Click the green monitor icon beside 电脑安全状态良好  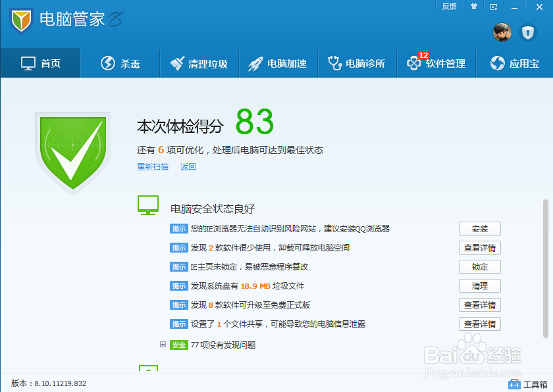tap(147, 205)
